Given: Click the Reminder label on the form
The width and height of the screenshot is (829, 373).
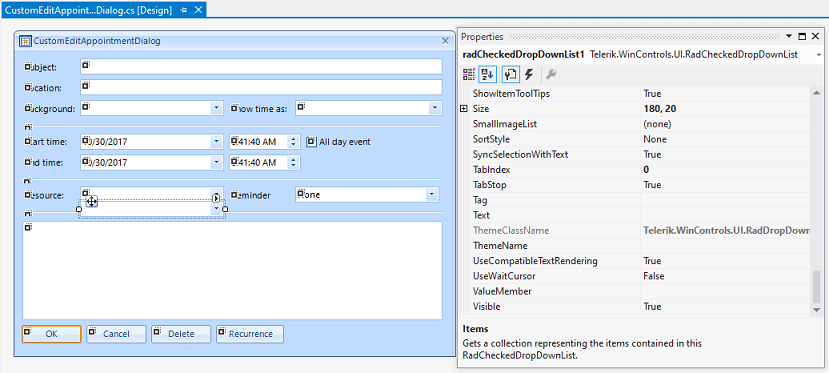Looking at the screenshot, I should pyautogui.click(x=251, y=195).
